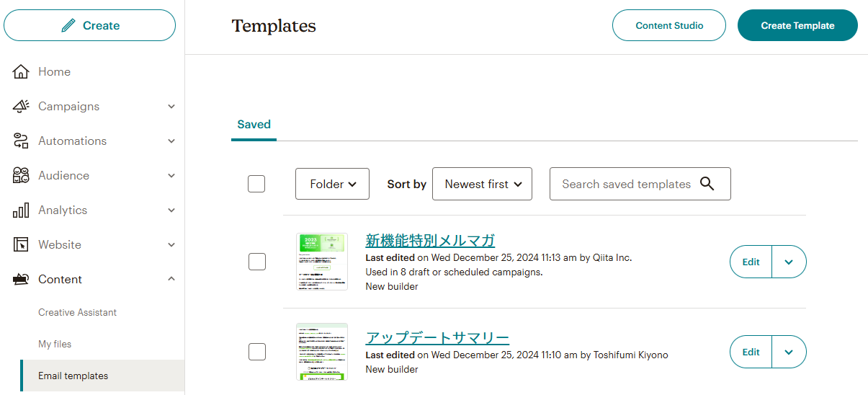Click the Automations workflow icon
868x395 pixels.
pyautogui.click(x=21, y=141)
